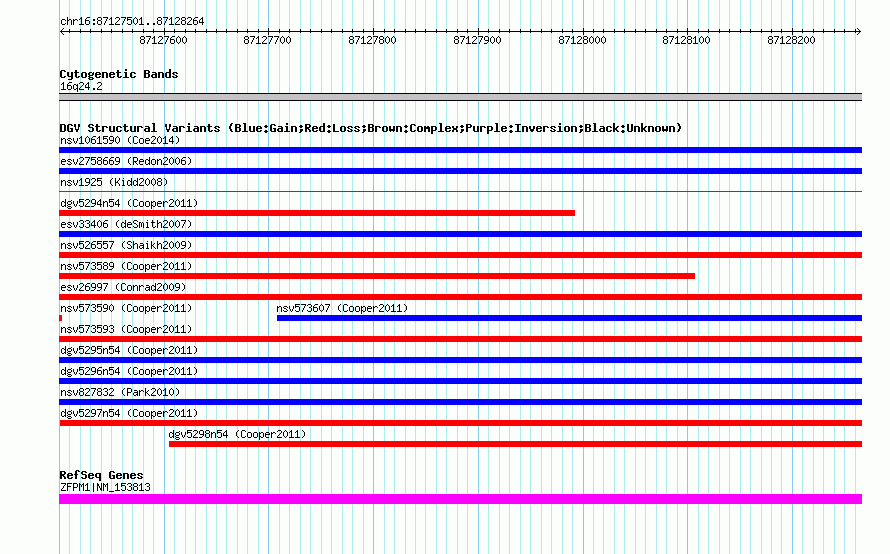Open esv33406 (deSmith2007) variant label

[126, 224]
